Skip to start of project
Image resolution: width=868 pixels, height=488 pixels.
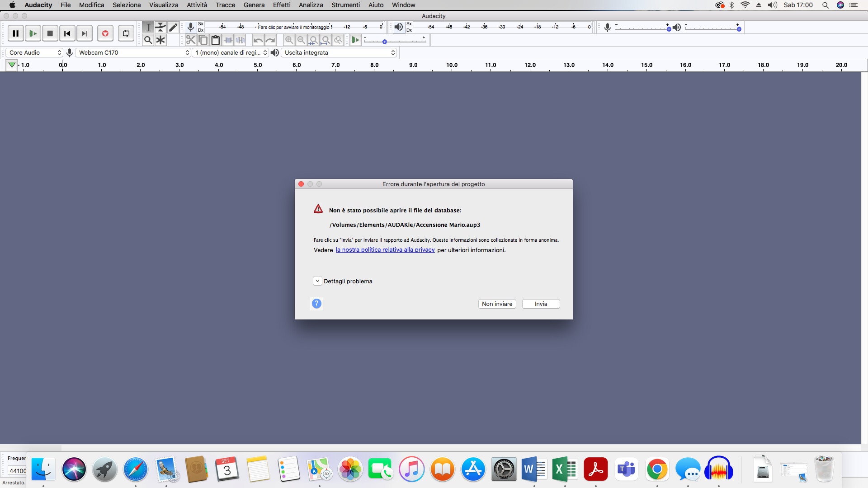coord(67,33)
